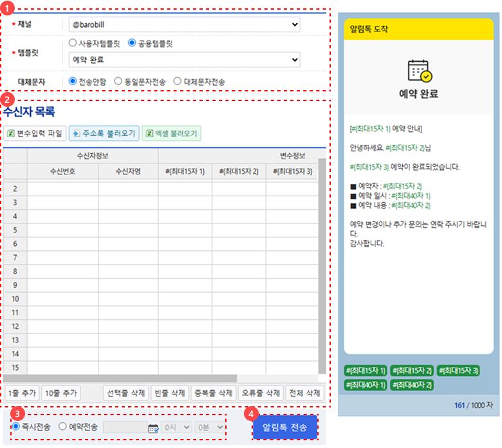The image size is (502, 448).
Task: Select row number 2 header
Action: [15, 189]
